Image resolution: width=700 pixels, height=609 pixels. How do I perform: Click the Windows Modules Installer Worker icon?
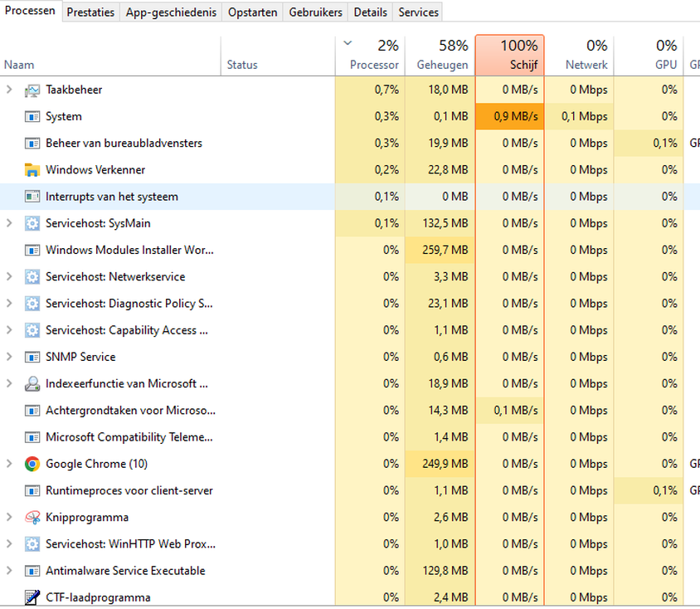pos(32,251)
